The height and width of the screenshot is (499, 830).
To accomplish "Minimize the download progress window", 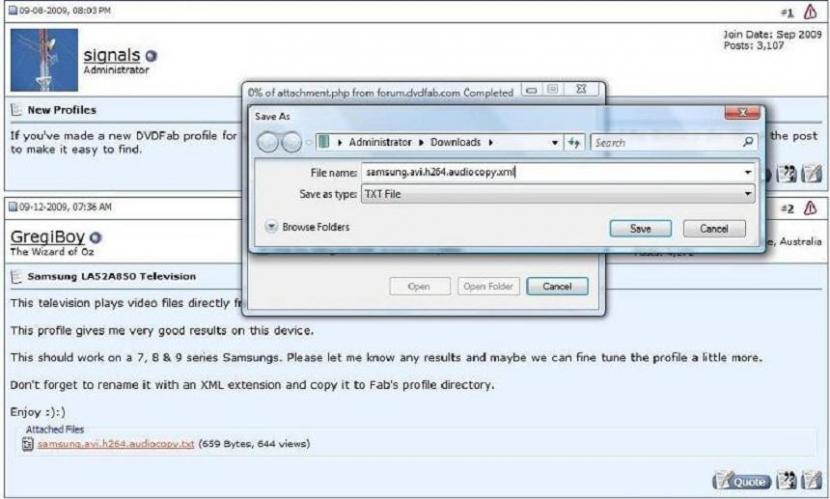I will pyautogui.click(x=532, y=90).
